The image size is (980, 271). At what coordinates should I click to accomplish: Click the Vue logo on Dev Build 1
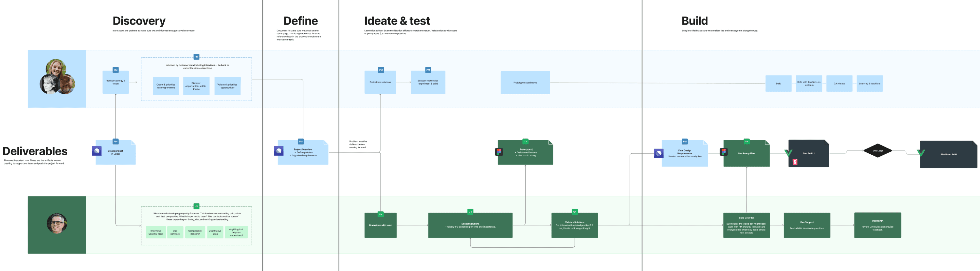pyautogui.click(x=788, y=153)
